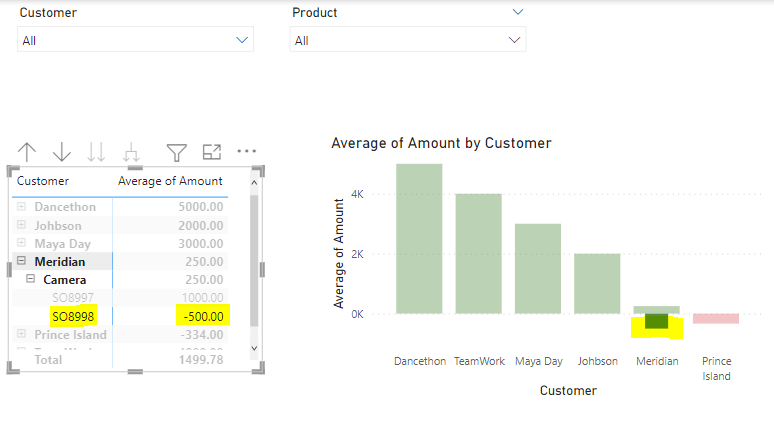This screenshot has width=774, height=446.
Task: Collapse the Camera sub-row
Action: click(x=31, y=279)
